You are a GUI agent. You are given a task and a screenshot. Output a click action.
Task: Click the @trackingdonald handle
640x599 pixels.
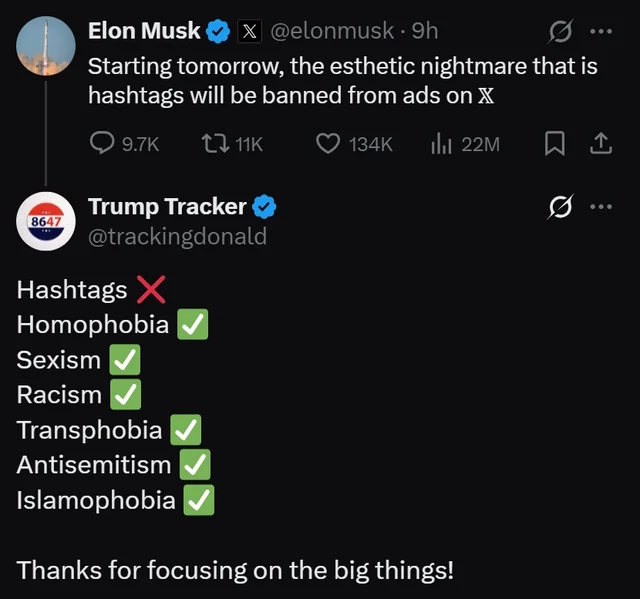(x=177, y=236)
